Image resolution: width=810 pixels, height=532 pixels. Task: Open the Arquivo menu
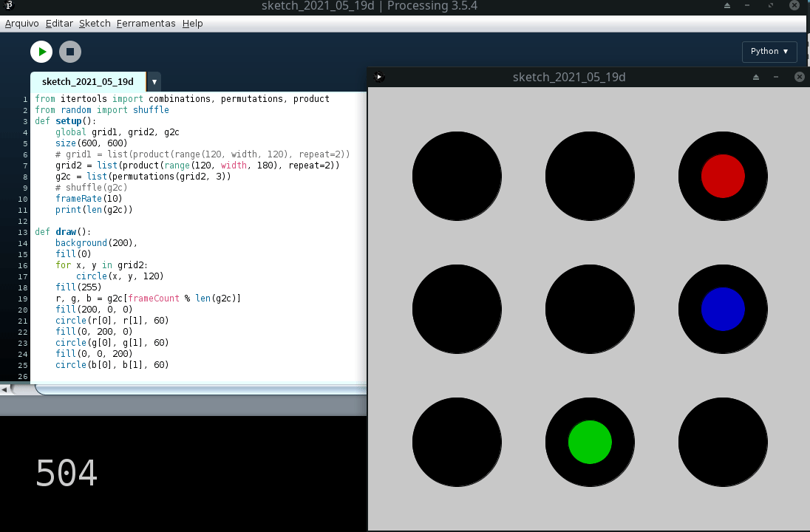21,23
